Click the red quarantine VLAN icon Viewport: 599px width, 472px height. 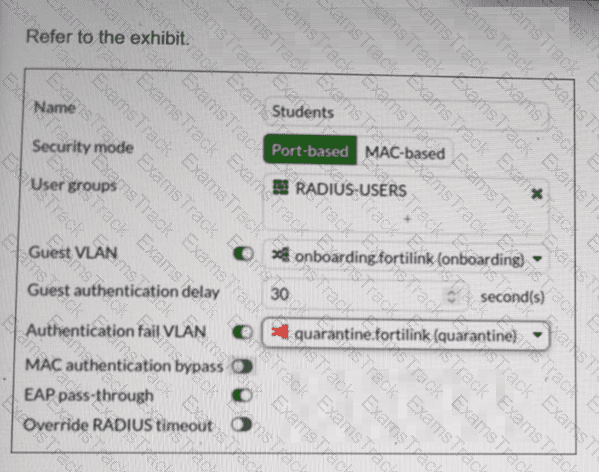[280, 332]
